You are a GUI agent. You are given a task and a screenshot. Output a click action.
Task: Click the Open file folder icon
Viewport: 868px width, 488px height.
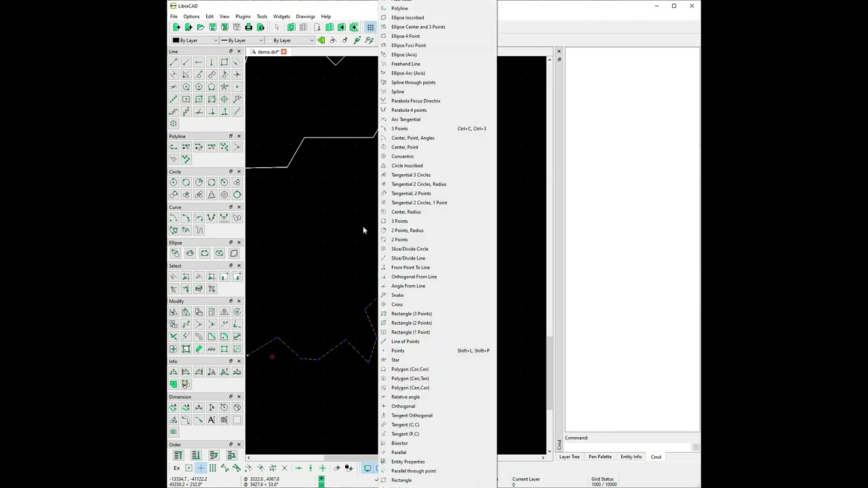coord(200,27)
